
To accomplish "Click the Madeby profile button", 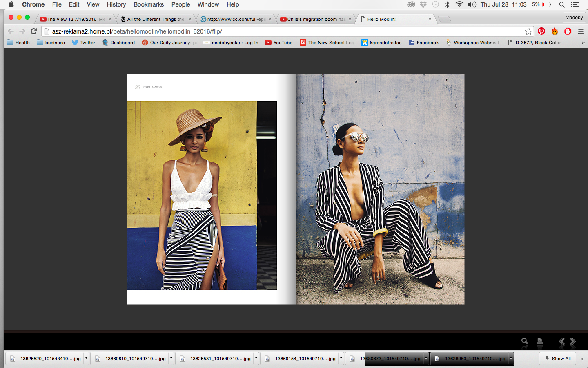I will pyautogui.click(x=574, y=17).
